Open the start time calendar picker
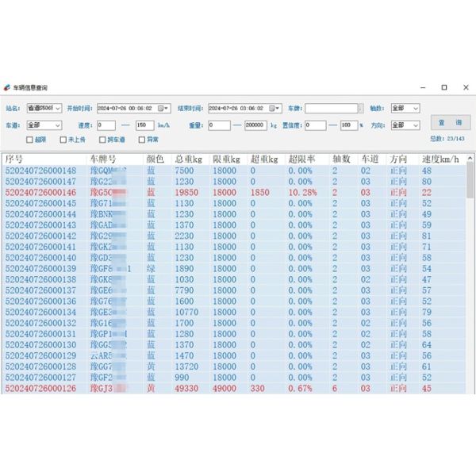This screenshot has height=476, width=476. click(x=163, y=108)
